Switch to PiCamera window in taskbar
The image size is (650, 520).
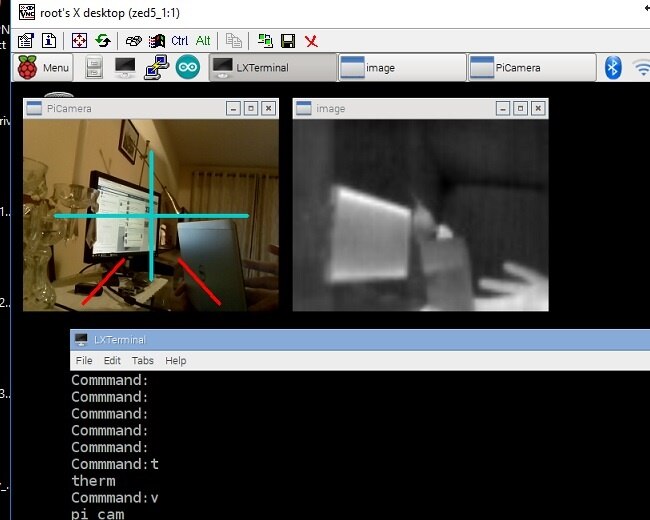[532, 67]
